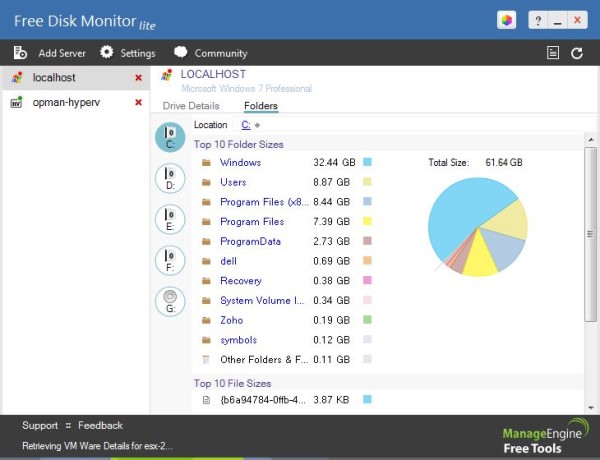Click Community label in toolbar

(x=221, y=53)
